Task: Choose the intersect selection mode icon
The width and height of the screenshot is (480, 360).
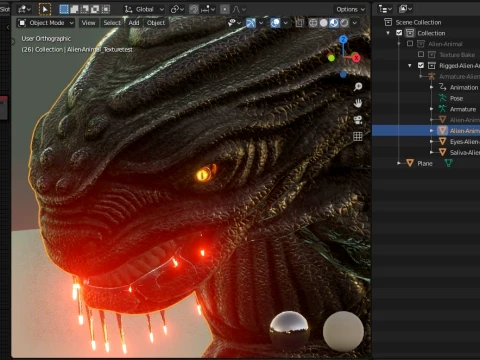Action: coord(106,9)
